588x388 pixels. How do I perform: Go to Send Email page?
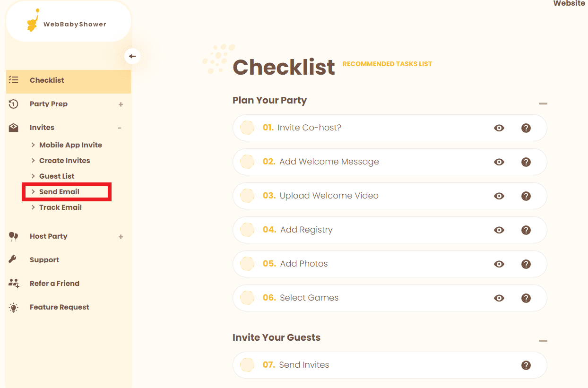tap(59, 192)
